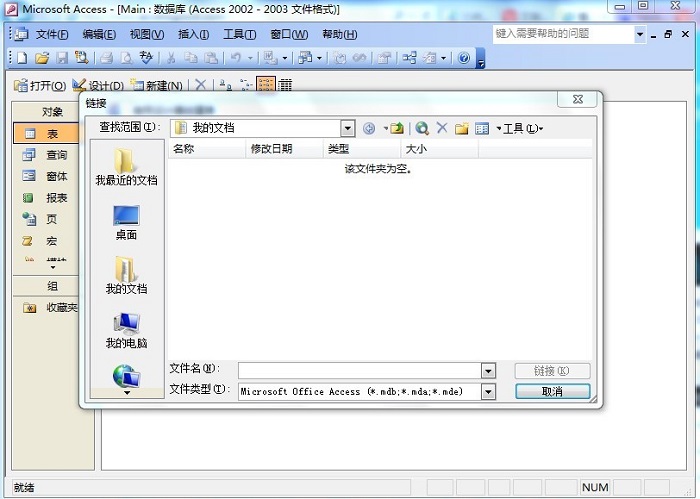This screenshot has height=499, width=700.
Task: Open the Undo history dropdown arrow
Action: point(250,58)
